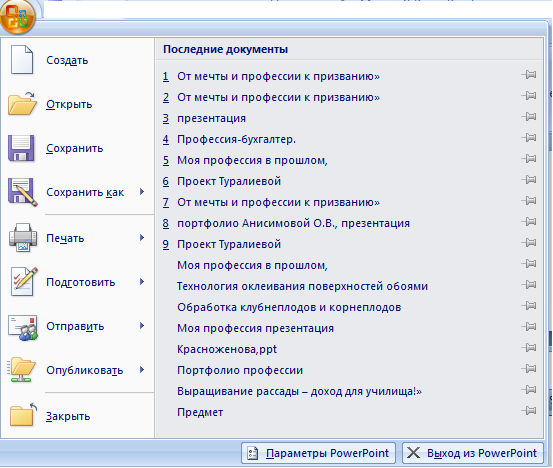553x468 pixels.
Task: Pin document 1 От мечты и профессии
Action: point(529,75)
